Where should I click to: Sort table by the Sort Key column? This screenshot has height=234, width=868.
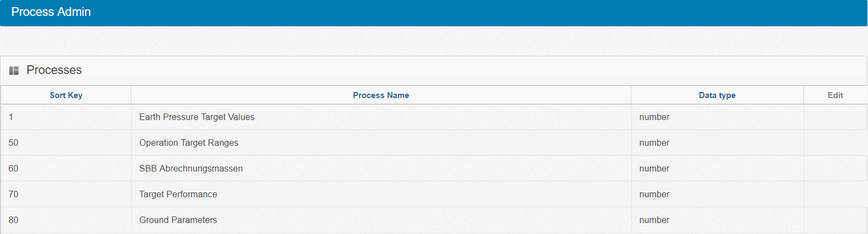coord(66,95)
